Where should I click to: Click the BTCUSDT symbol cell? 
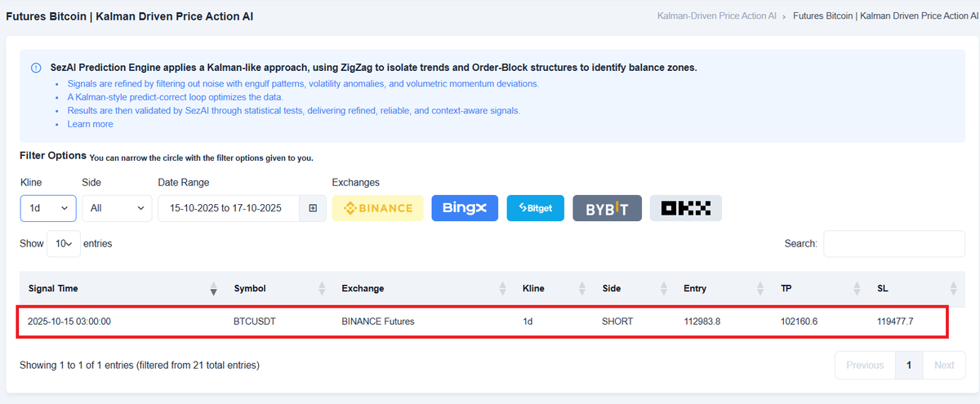pyautogui.click(x=255, y=322)
